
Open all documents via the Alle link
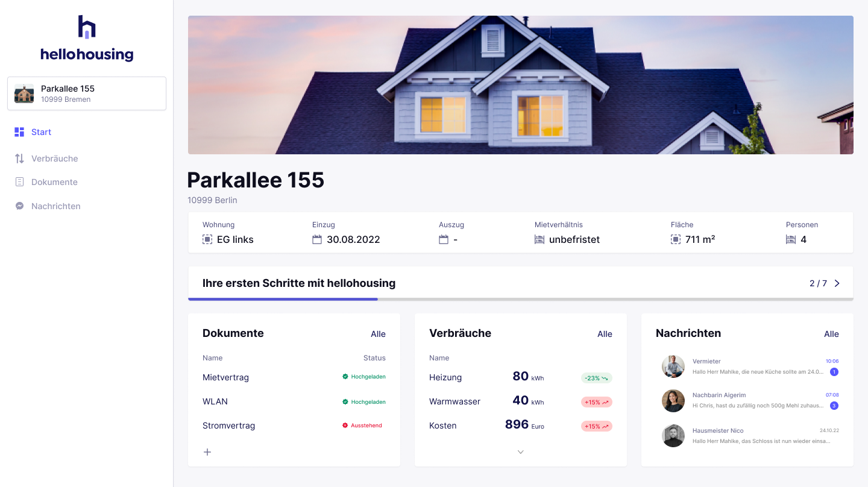pos(379,334)
